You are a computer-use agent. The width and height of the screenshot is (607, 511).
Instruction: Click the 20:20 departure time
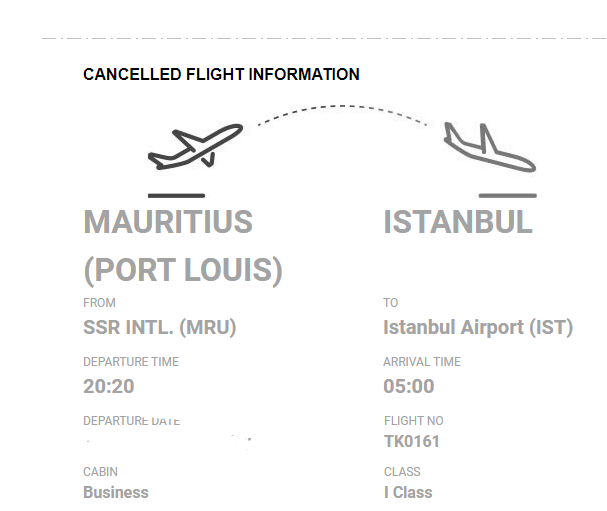pyautogui.click(x=108, y=386)
